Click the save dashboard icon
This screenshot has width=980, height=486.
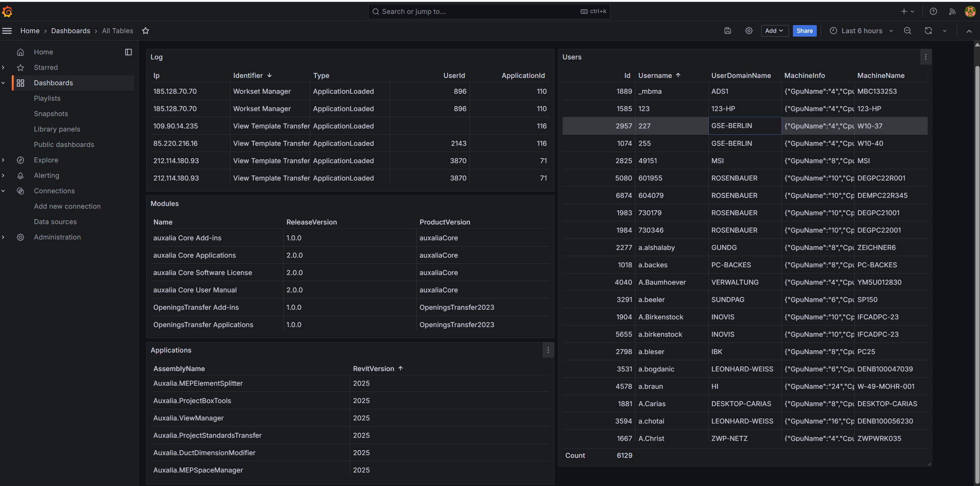[x=728, y=31]
